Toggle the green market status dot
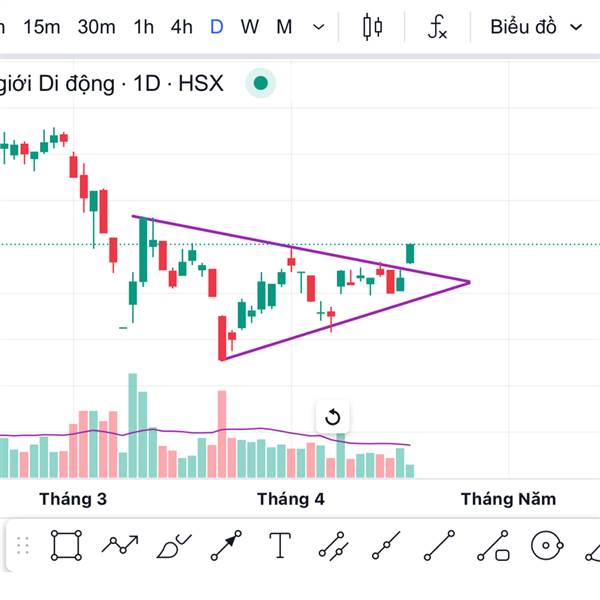Screen dimensions: 600x600 coord(261,84)
